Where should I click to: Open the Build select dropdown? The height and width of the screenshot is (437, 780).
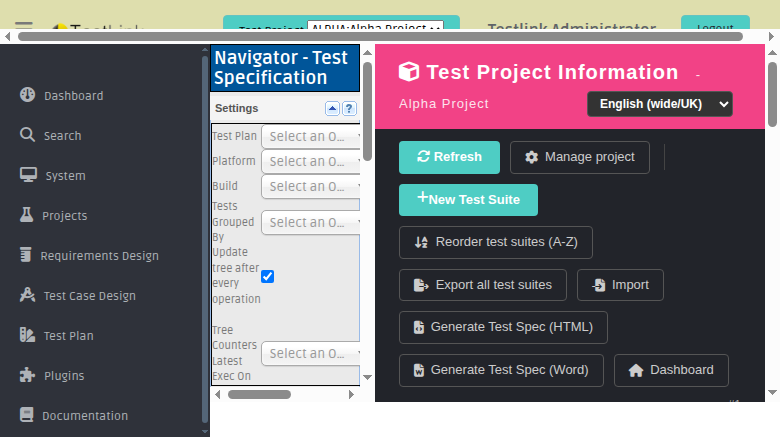coord(311,186)
